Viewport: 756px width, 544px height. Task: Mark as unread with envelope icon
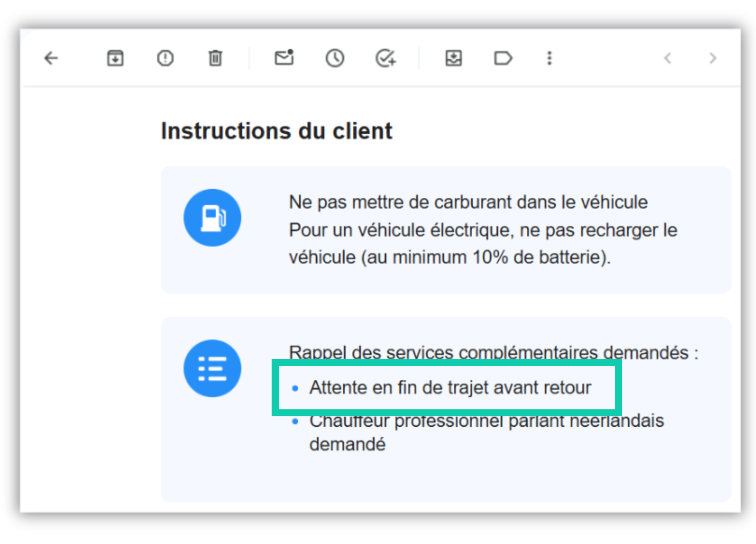tap(284, 58)
